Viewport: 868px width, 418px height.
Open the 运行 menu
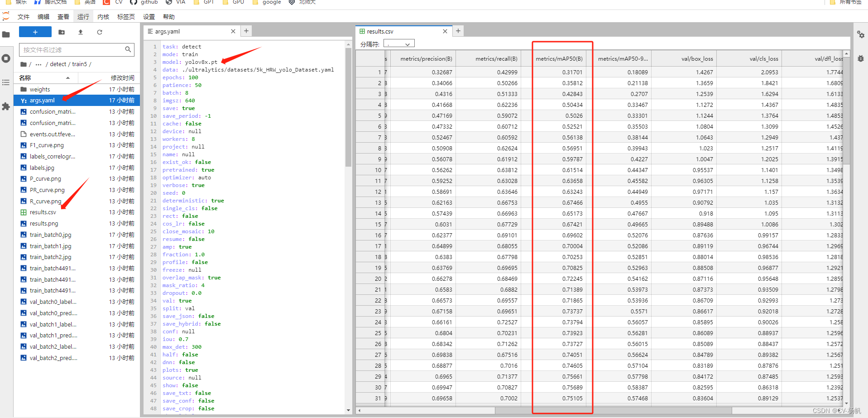pyautogui.click(x=83, y=17)
